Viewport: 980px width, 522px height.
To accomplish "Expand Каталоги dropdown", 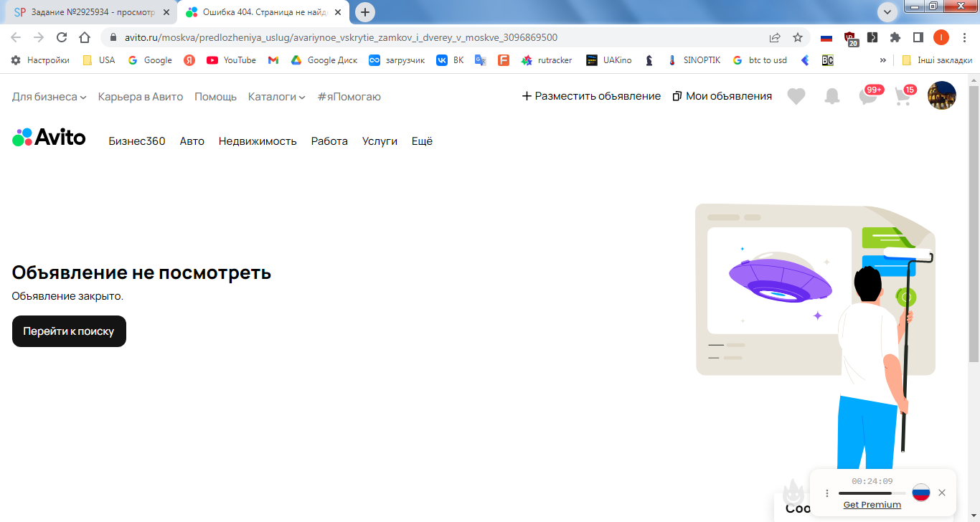I will pyautogui.click(x=277, y=96).
